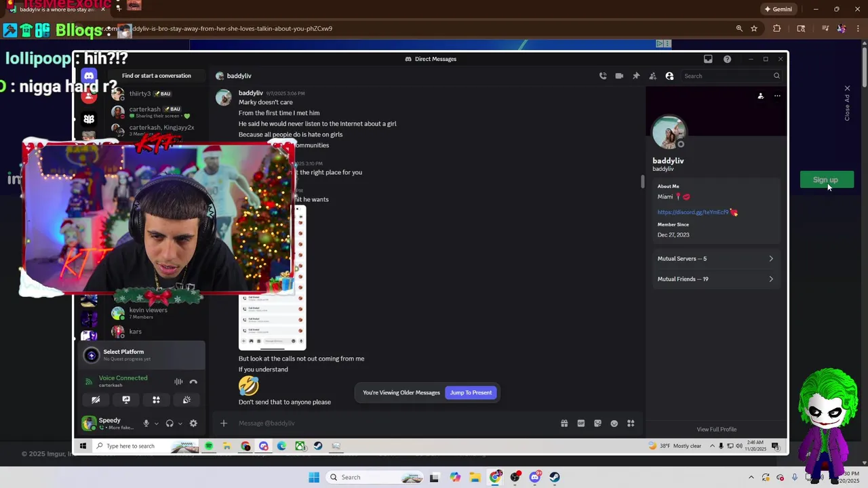The image size is (868, 488).
Task: Open Spotify in the inner taskbar
Action: click(209, 446)
